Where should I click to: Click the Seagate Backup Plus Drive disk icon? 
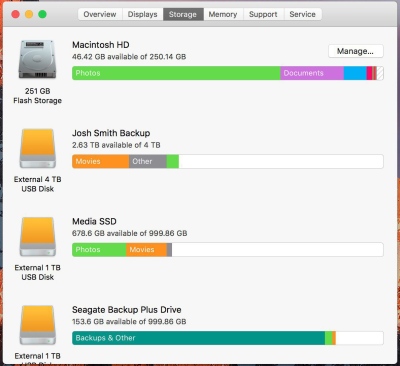click(x=37, y=325)
